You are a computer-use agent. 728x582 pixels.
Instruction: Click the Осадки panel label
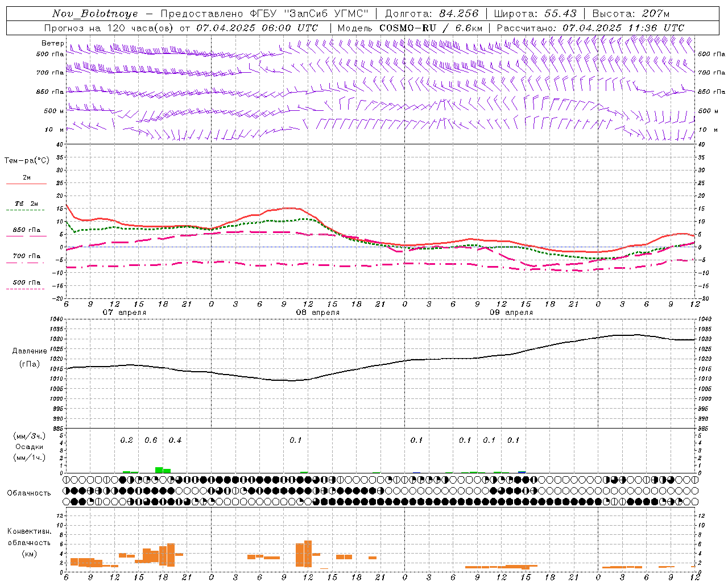coord(28,447)
